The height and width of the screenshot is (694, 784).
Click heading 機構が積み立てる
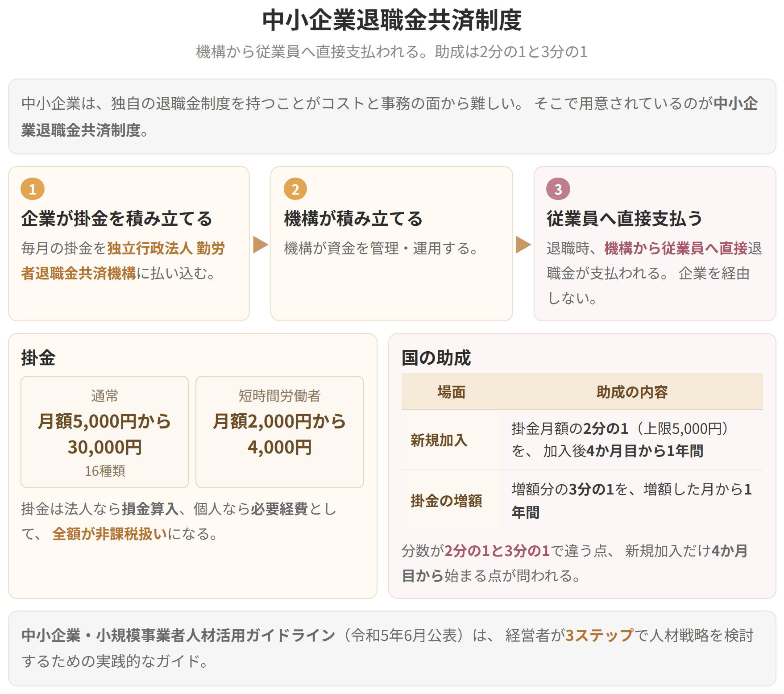click(353, 219)
